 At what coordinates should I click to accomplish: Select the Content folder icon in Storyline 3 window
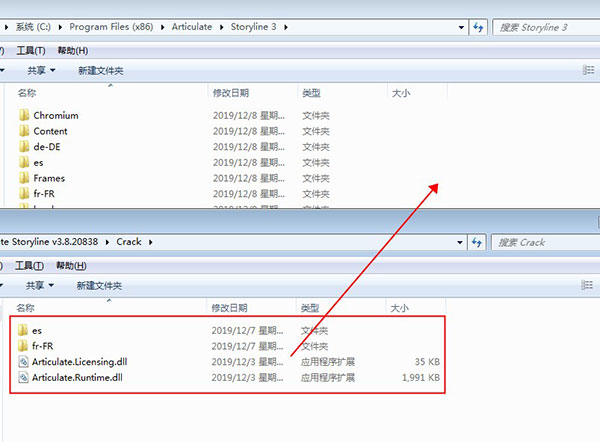(24, 131)
